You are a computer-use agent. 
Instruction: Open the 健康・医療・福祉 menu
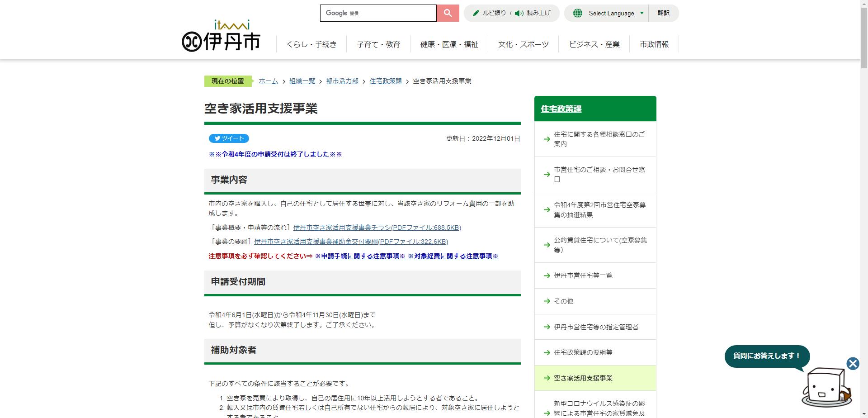point(449,44)
